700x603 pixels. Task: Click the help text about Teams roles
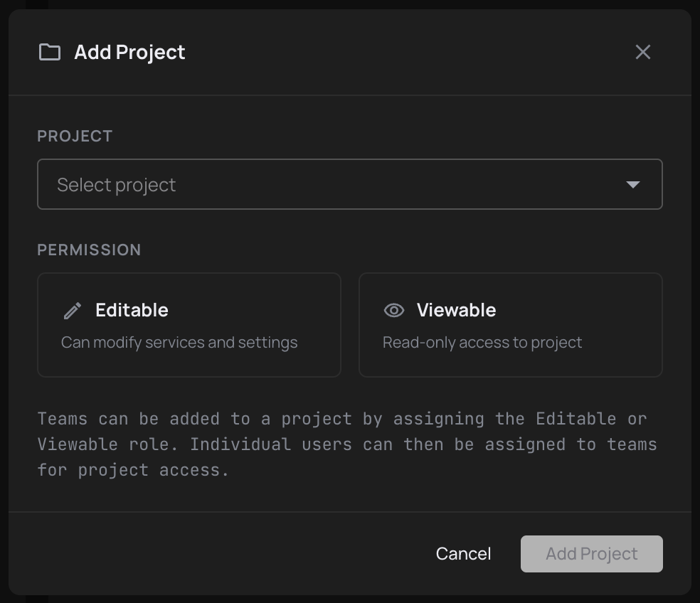(347, 444)
